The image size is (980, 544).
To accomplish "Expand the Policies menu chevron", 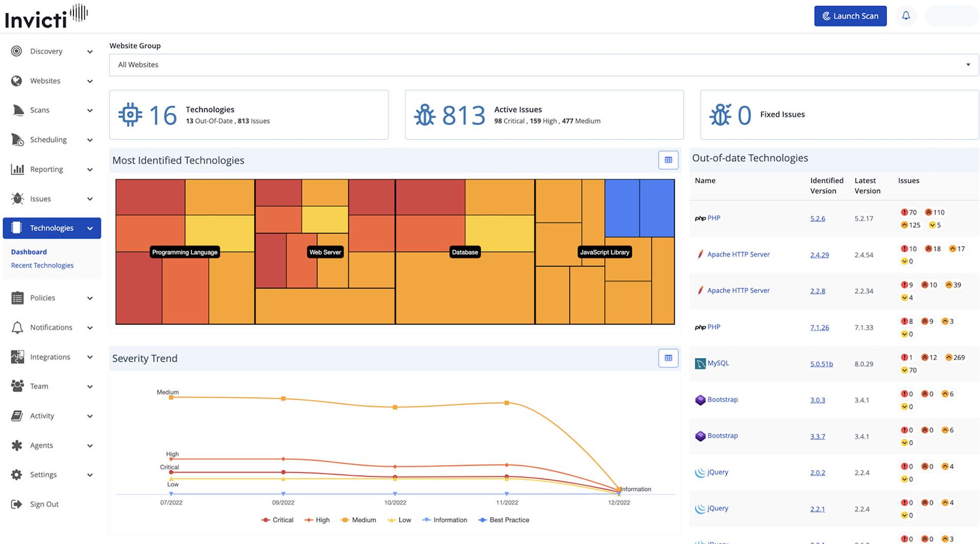I will click(x=90, y=299).
